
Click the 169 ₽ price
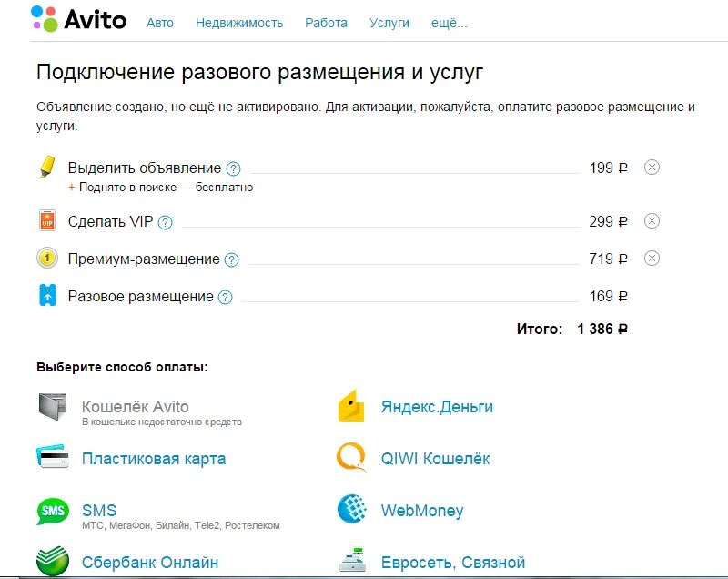(608, 296)
